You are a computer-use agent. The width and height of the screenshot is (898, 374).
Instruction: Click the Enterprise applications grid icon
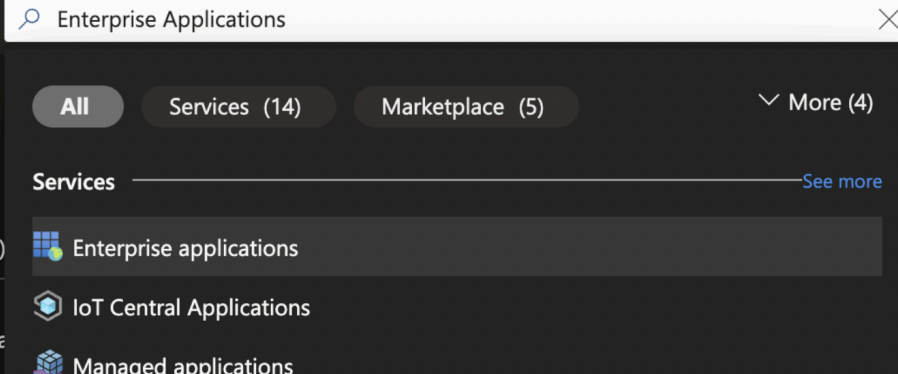[x=48, y=246]
